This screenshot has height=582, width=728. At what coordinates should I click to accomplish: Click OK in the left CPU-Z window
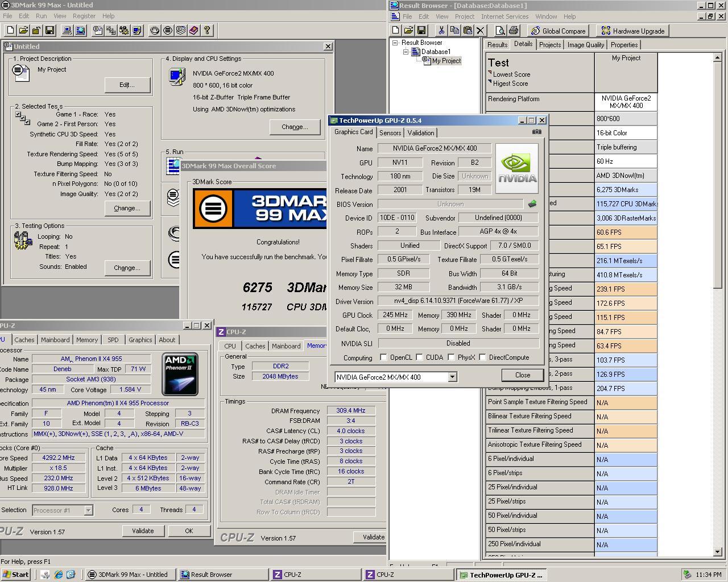pos(189,531)
